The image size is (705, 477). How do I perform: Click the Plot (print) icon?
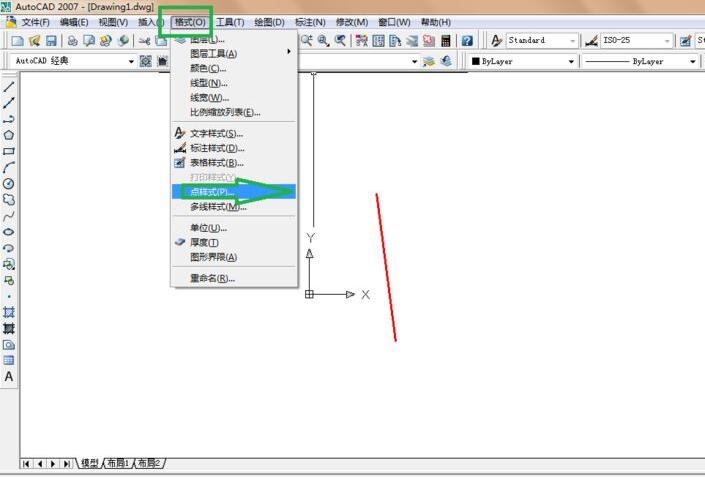[72, 41]
